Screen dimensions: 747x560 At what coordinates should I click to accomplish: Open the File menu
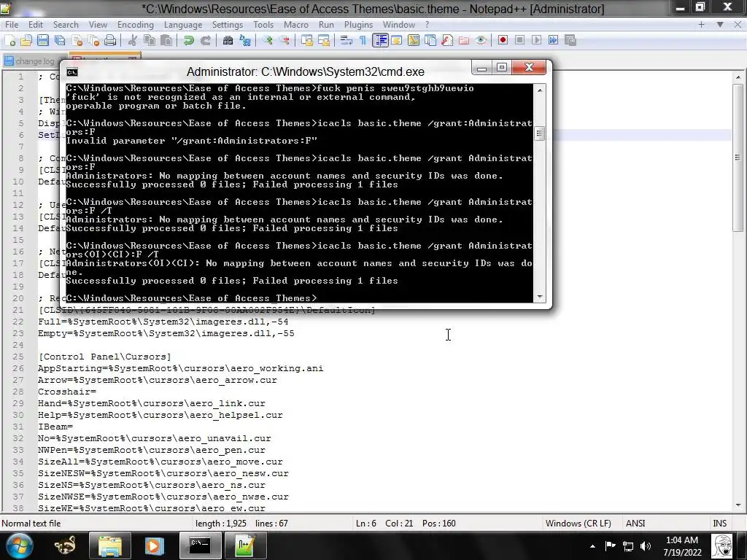12,25
